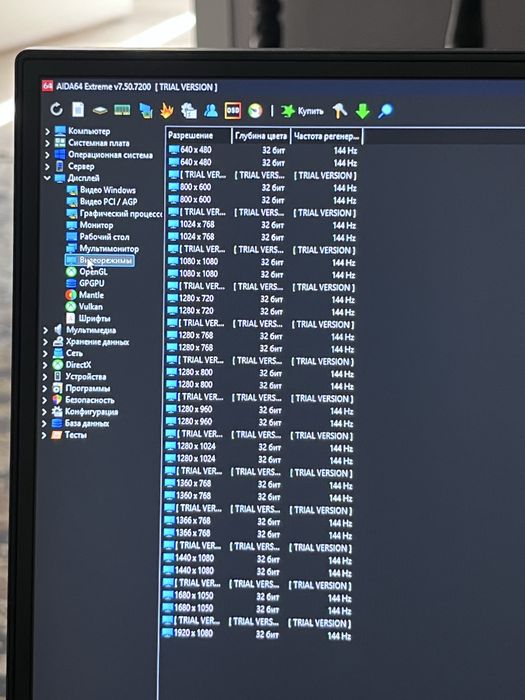The image size is (525, 700).
Task: Start the flame stability test icon
Action: (167, 110)
